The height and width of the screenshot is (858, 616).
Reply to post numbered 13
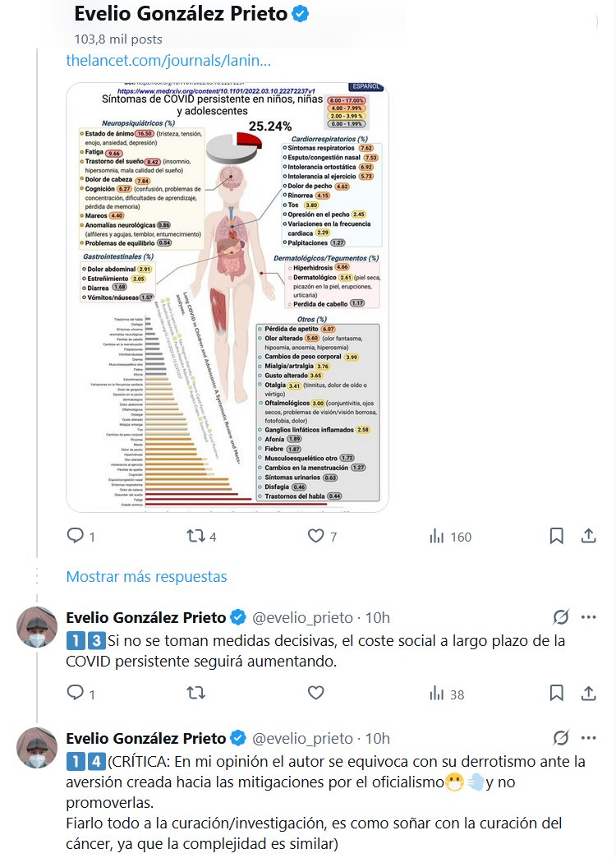76,694
